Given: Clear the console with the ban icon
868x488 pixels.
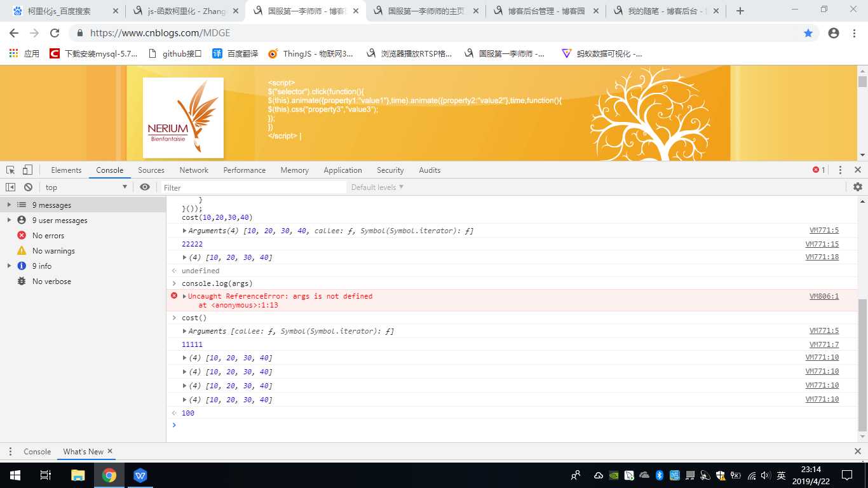Looking at the screenshot, I should tap(28, 187).
